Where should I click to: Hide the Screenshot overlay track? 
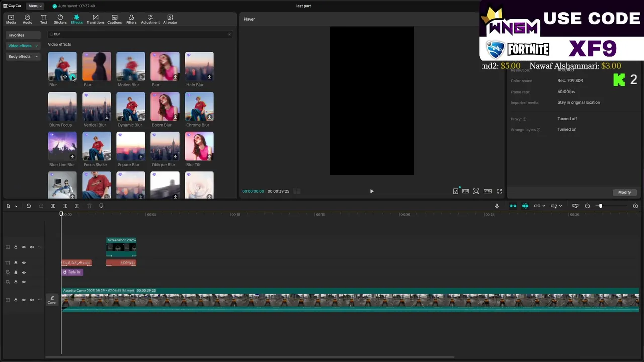coord(24,247)
